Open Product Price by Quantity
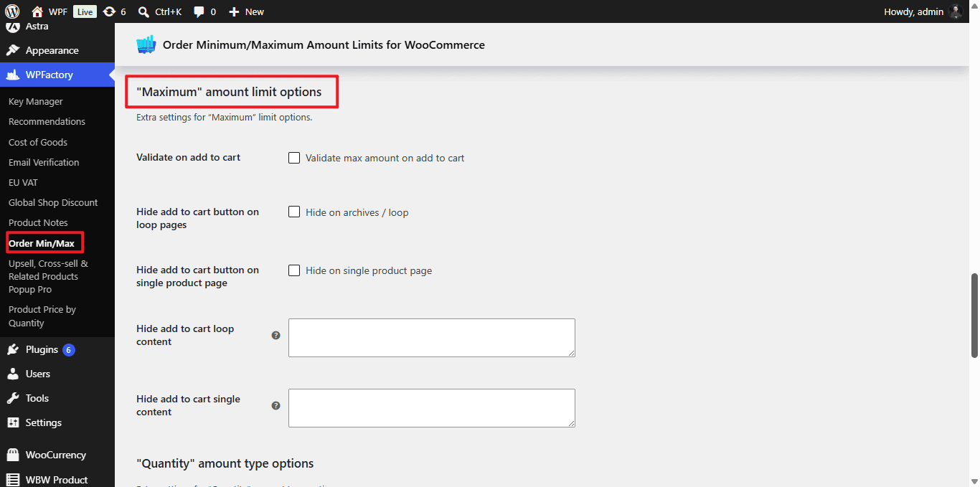This screenshot has height=487, width=980. click(42, 316)
